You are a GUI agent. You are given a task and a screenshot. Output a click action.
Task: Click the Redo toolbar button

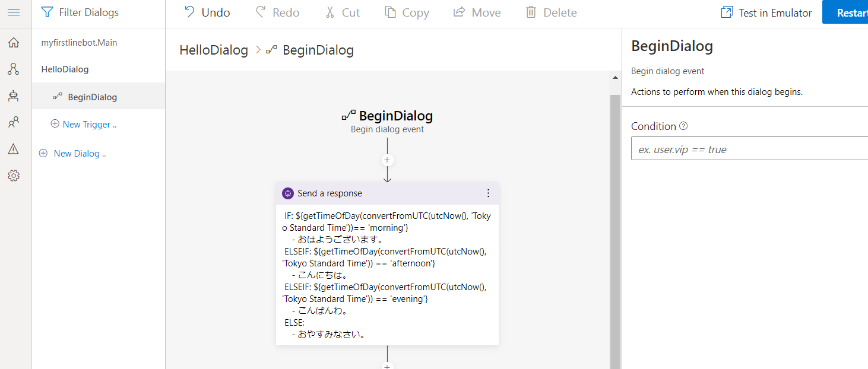[277, 12]
